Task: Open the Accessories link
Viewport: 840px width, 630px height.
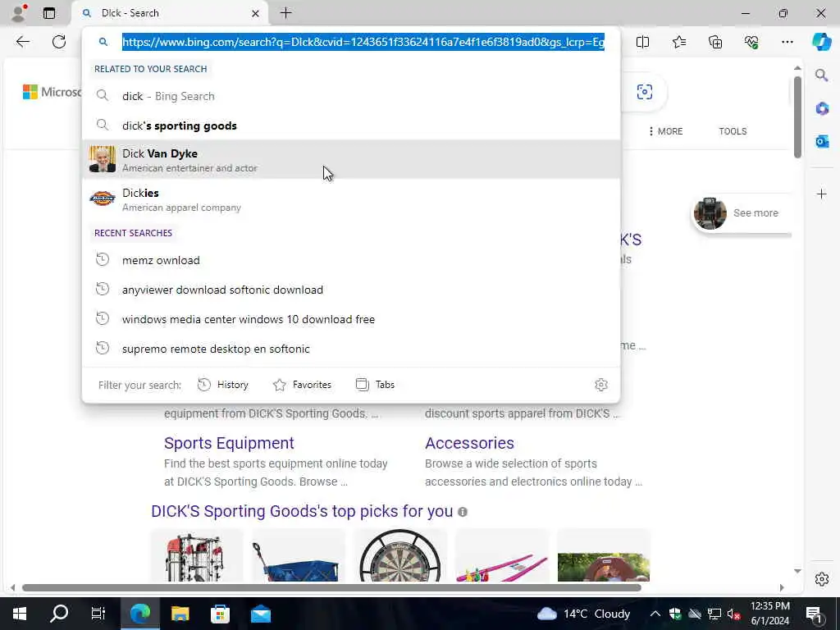Action: [x=469, y=443]
